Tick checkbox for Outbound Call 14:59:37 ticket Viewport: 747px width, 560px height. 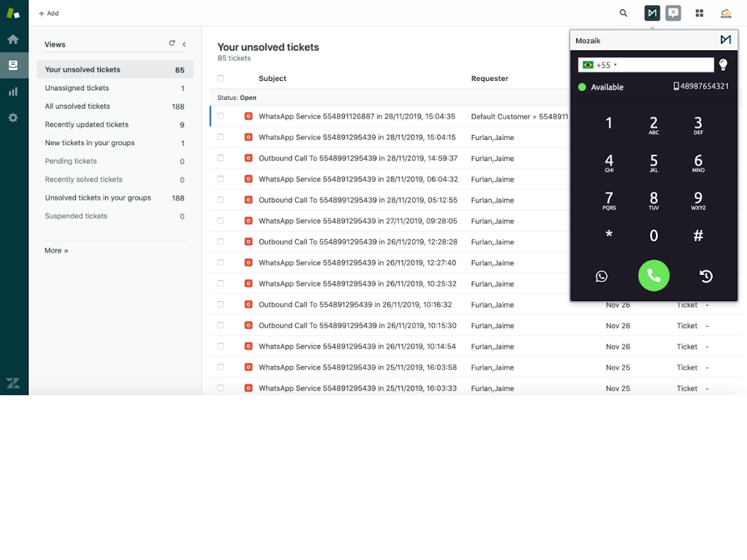click(x=220, y=158)
